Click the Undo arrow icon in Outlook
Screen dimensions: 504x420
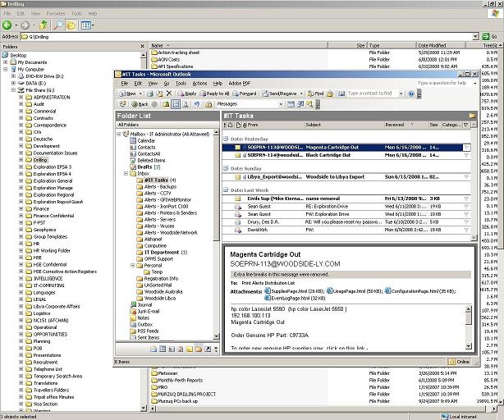pos(197,104)
